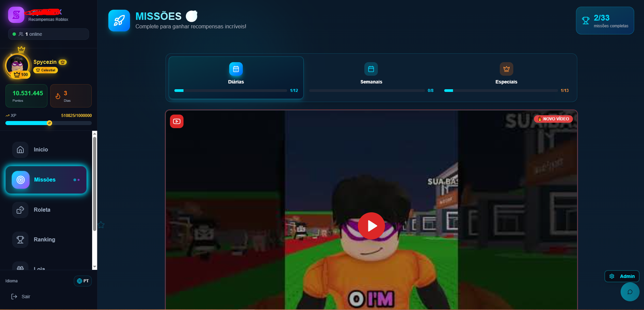
Task: Click the 1/13 Especiais count
Action: click(x=565, y=90)
